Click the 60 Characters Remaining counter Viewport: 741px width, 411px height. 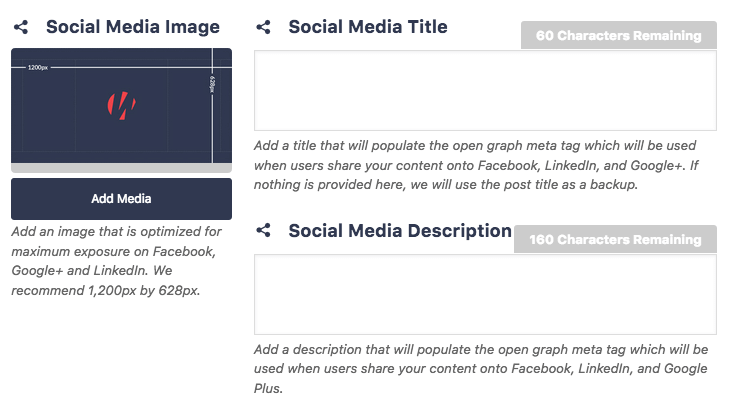618,36
